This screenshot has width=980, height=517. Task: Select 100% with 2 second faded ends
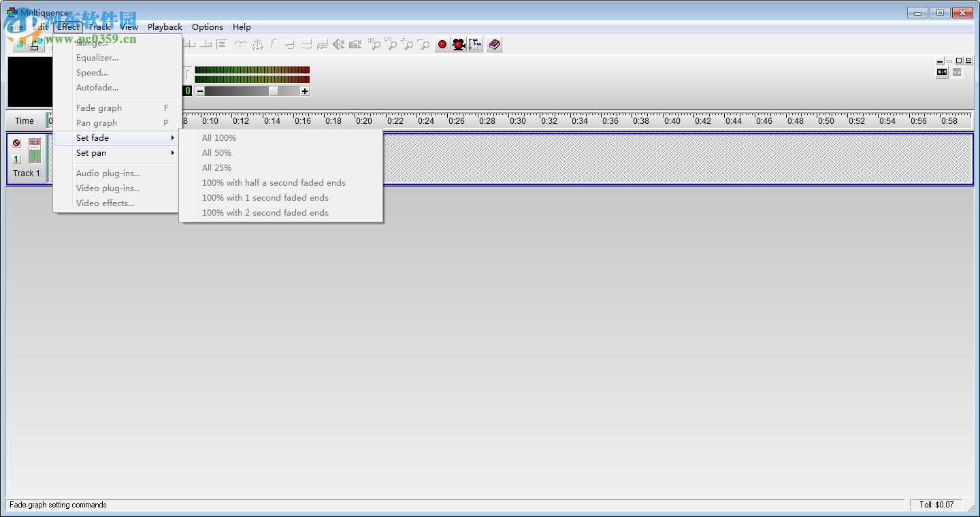click(x=280, y=213)
